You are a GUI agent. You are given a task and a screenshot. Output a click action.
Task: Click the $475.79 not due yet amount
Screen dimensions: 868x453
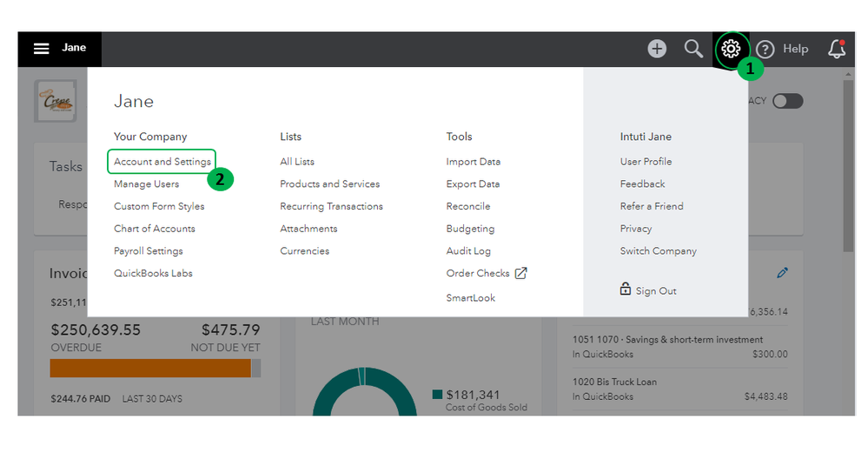[231, 330]
